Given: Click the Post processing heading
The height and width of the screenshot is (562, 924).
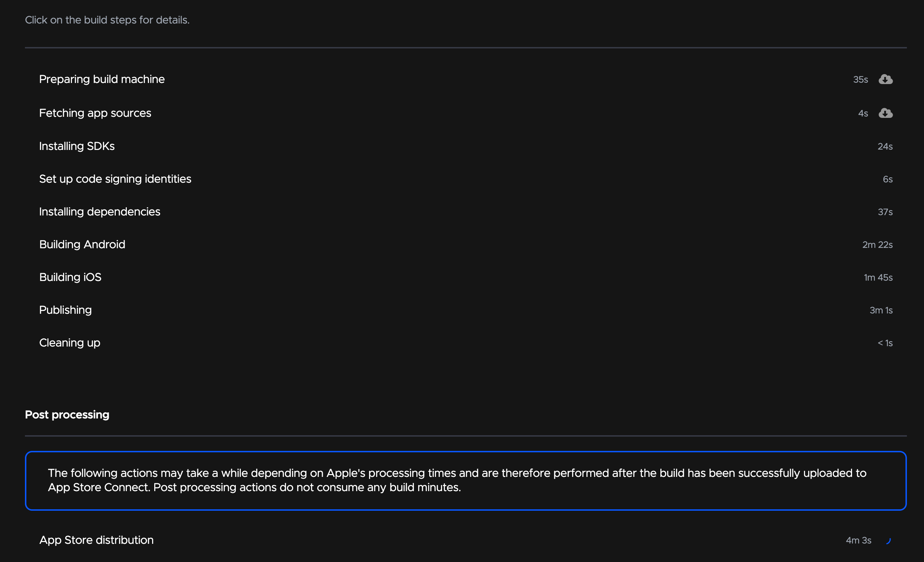Looking at the screenshot, I should pos(67,415).
